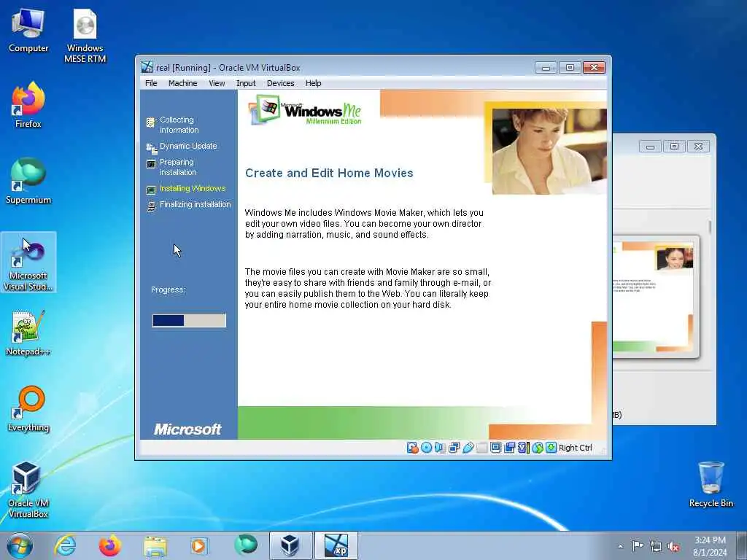Select the Notepad++ desktop shortcut

28,332
